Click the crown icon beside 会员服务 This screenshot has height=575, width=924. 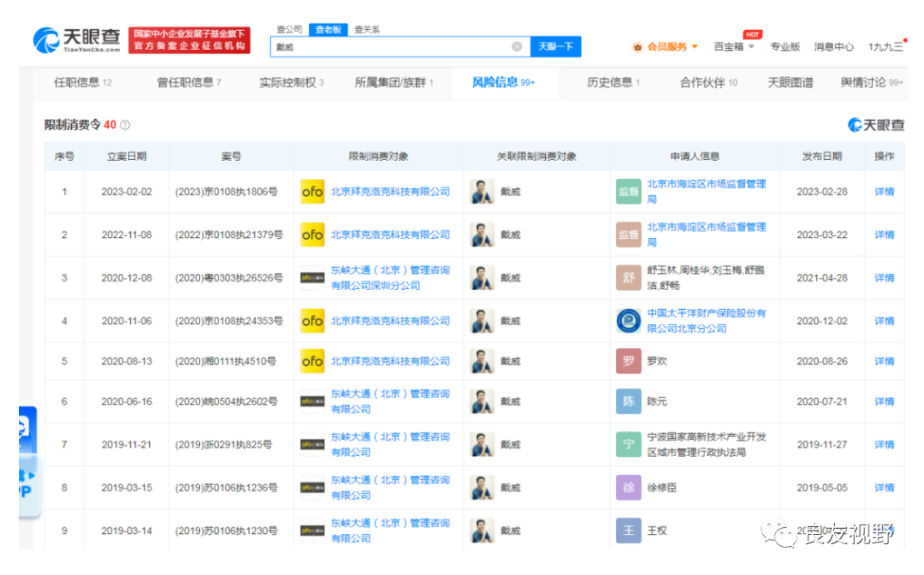tap(637, 47)
